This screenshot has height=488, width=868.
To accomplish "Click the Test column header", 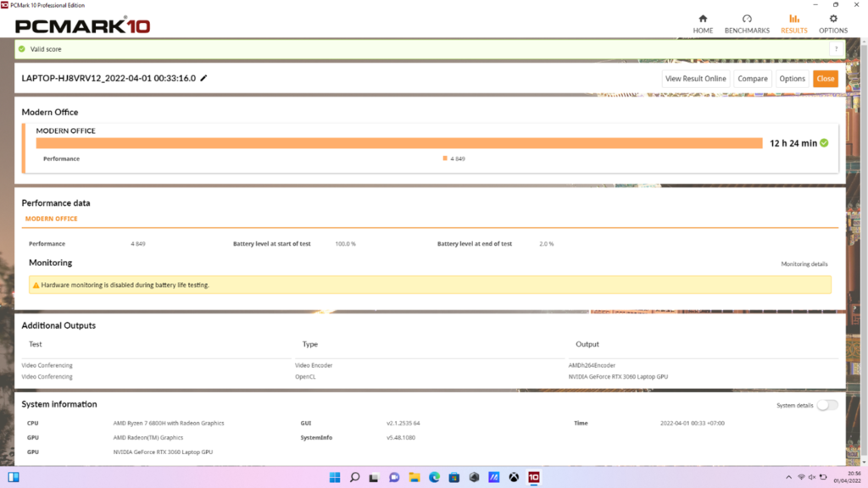I will pos(35,344).
